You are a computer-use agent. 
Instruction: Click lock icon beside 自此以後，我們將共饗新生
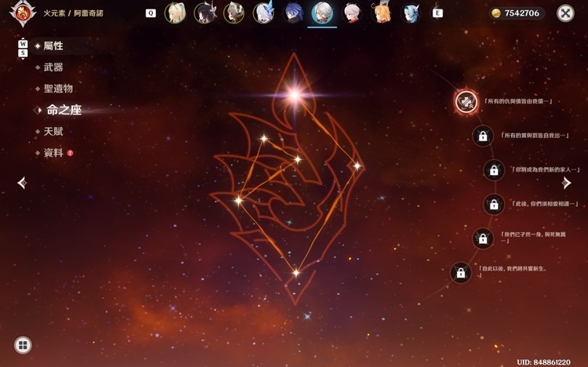pyautogui.click(x=460, y=272)
